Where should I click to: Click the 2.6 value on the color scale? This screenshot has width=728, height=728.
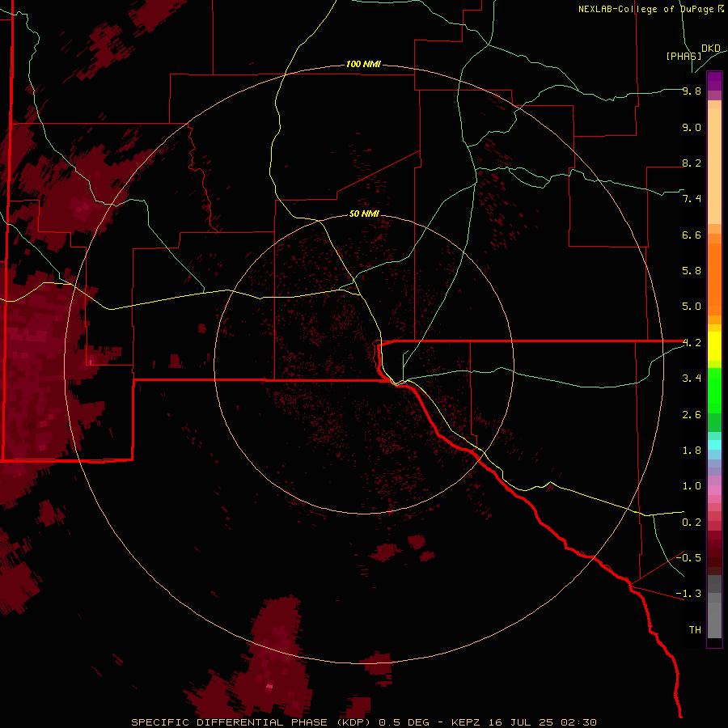pos(692,415)
